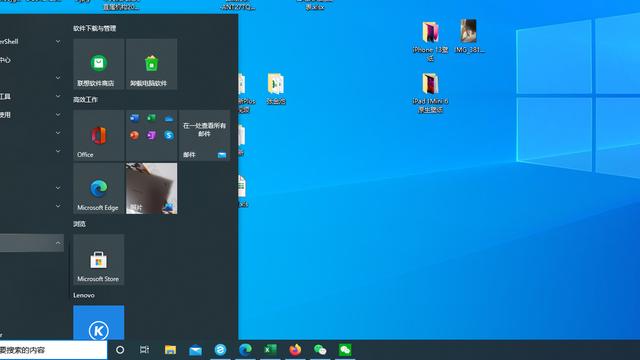The width and height of the screenshot is (640, 360).
Task: Open OneDrive cloud icon in folder tile
Action: point(169,118)
